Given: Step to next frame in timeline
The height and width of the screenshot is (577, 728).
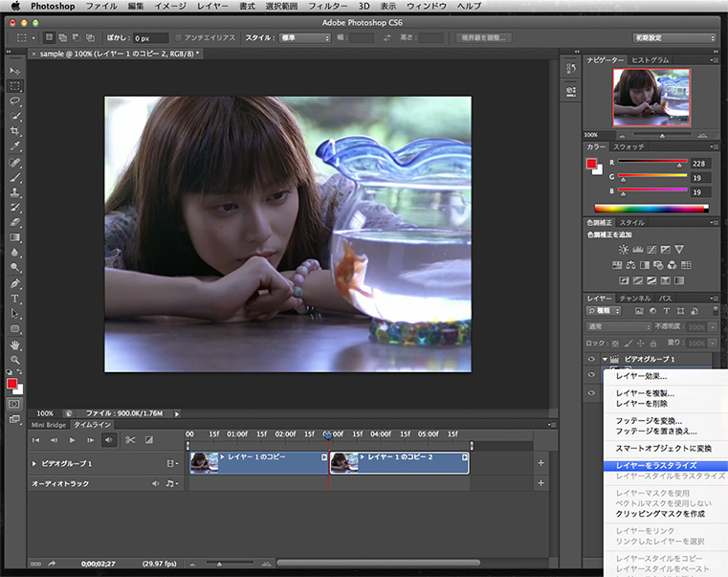Looking at the screenshot, I should pos(90,439).
